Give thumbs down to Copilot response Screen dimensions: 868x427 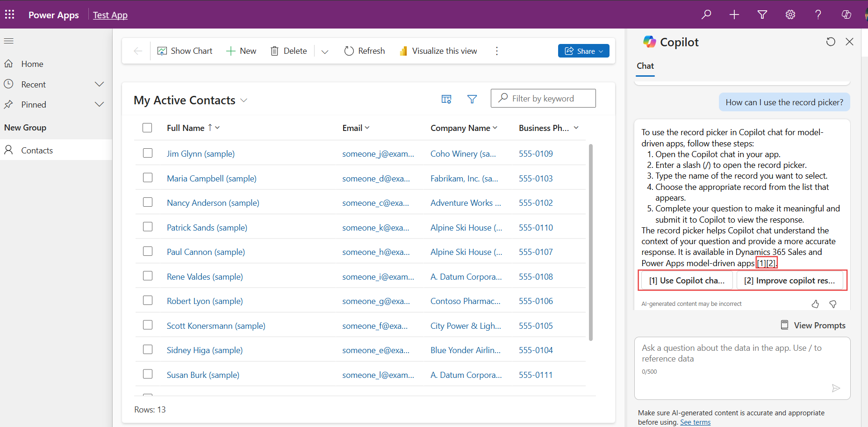click(833, 304)
